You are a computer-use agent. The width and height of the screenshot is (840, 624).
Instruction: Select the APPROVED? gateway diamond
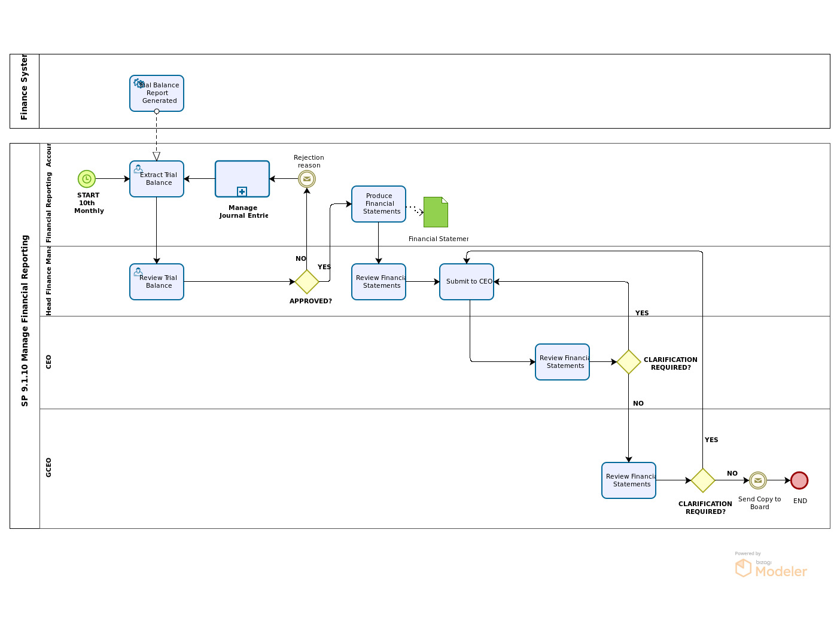pos(307,282)
